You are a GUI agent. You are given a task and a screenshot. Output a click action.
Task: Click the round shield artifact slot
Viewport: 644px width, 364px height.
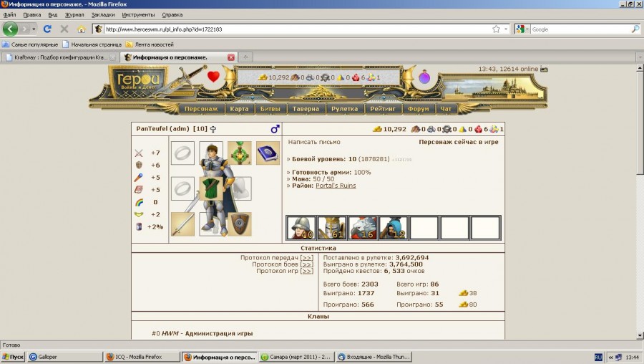coord(240,224)
